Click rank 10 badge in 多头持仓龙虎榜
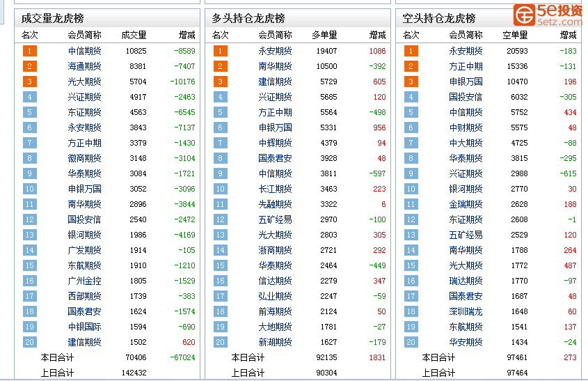 point(220,189)
